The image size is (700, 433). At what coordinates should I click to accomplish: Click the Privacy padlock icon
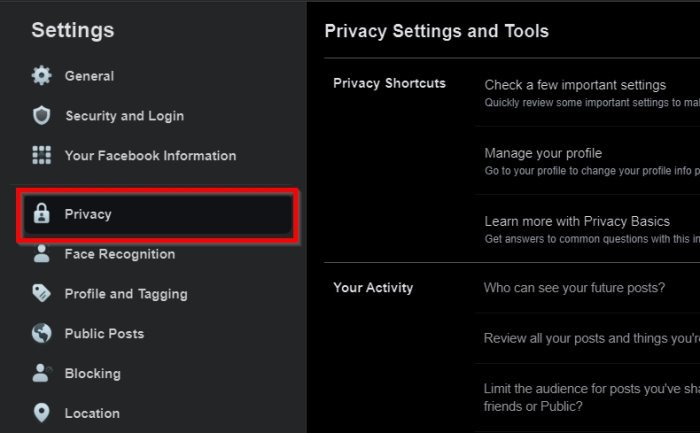[41, 214]
